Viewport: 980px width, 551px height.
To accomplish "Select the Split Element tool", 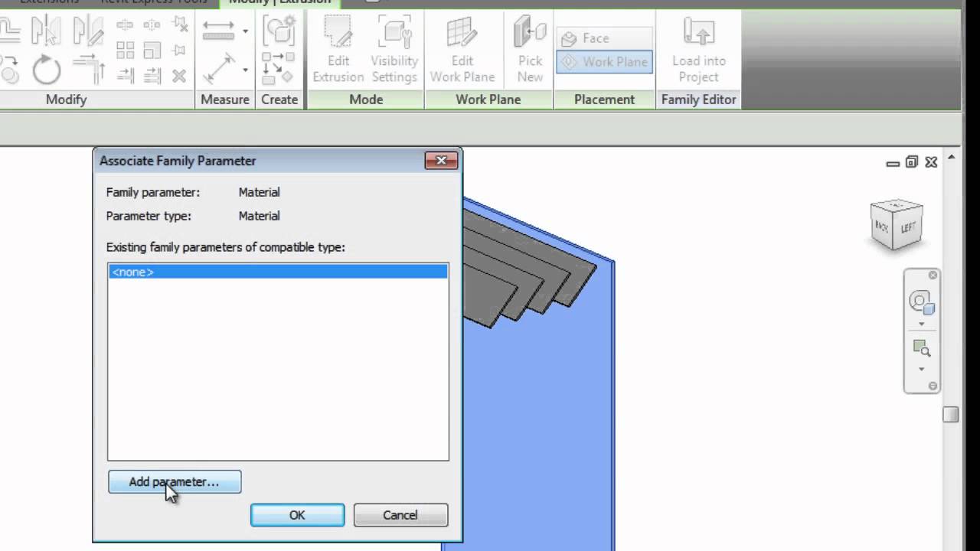I will pos(125,25).
